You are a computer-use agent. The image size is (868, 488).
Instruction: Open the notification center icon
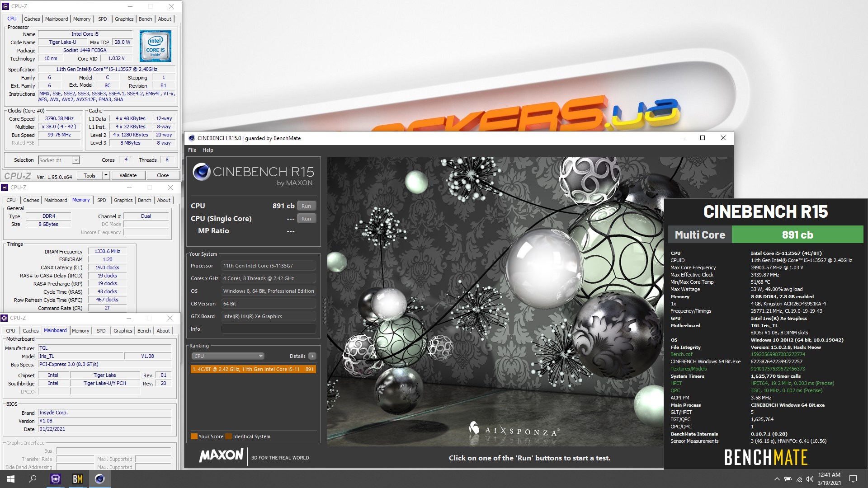click(853, 479)
